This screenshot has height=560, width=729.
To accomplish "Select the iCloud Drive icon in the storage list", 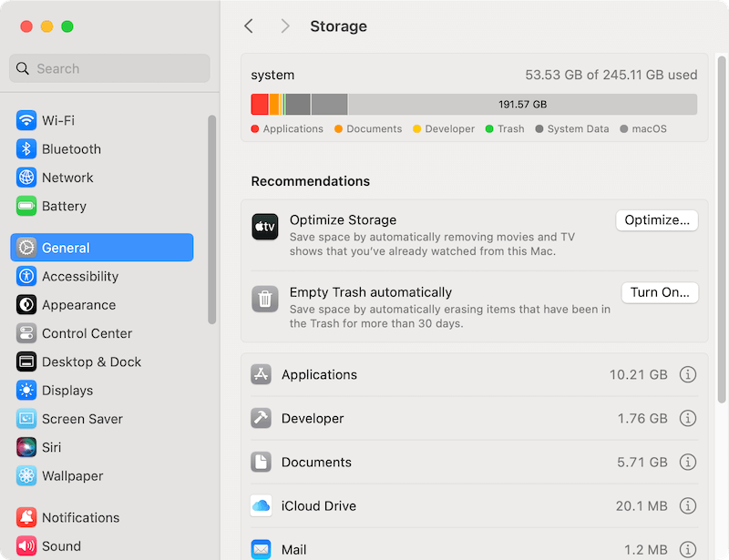I will coord(262,505).
